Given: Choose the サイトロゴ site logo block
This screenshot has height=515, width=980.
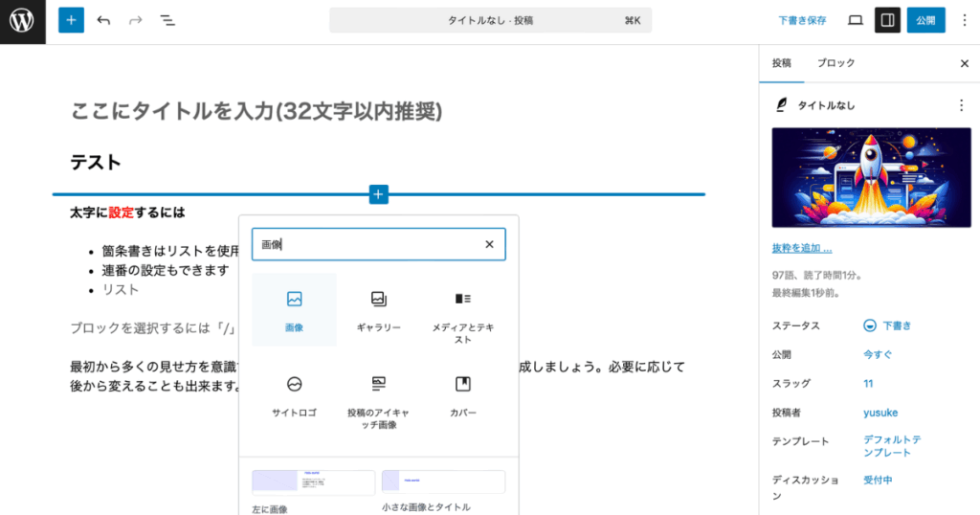Looking at the screenshot, I should pyautogui.click(x=294, y=393).
